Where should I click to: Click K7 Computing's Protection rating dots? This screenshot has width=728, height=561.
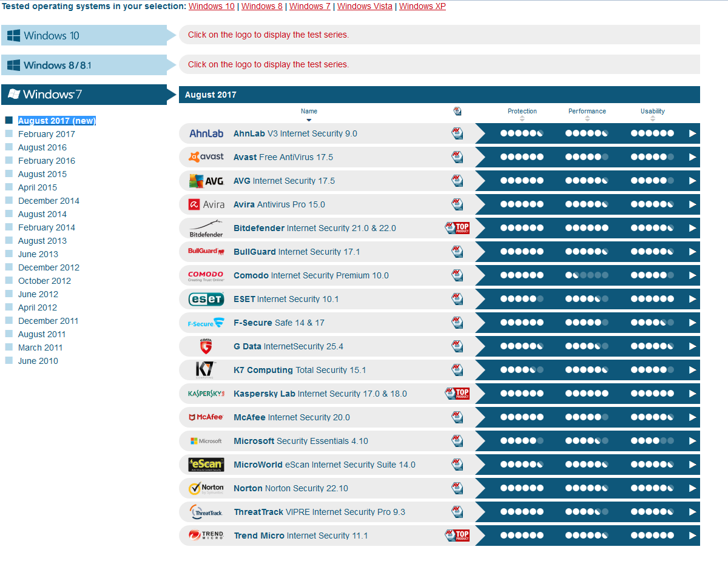(x=522, y=370)
